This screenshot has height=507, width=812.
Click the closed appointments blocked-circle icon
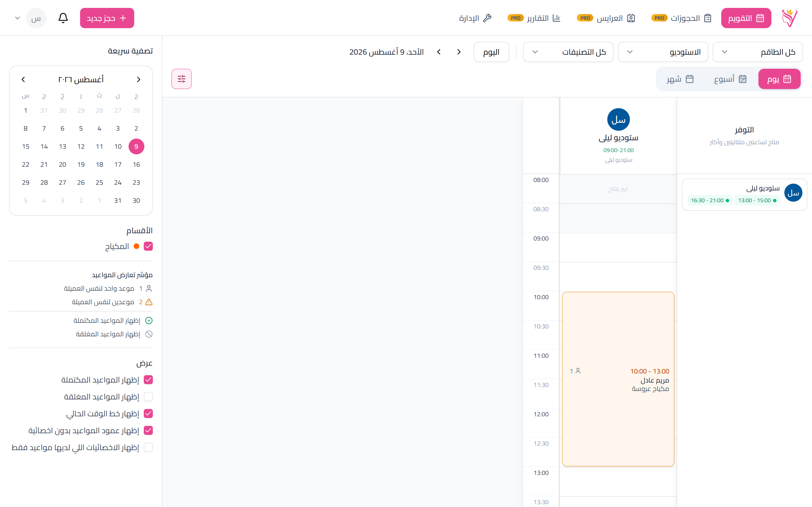coord(149,334)
